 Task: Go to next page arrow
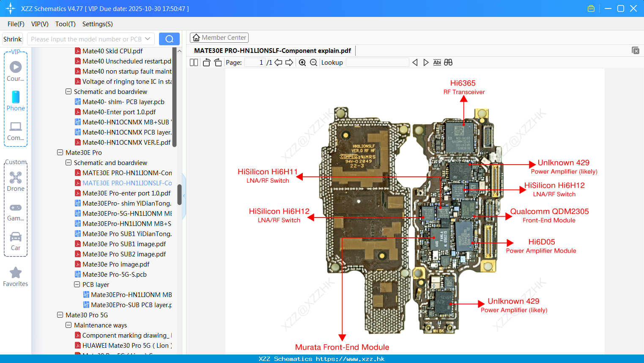(x=289, y=62)
